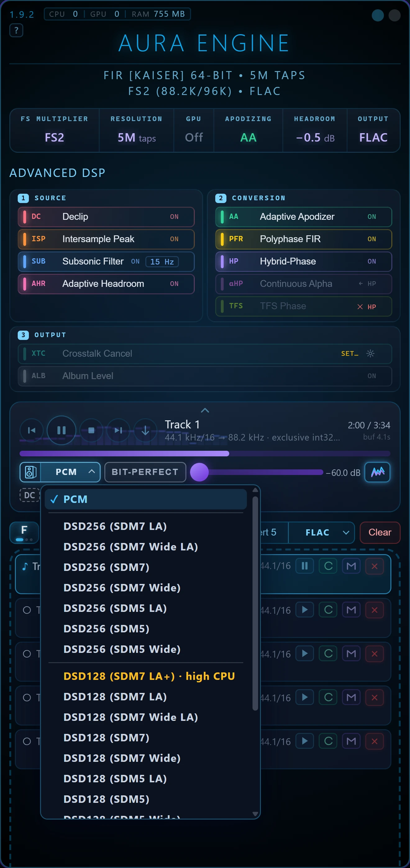
Task: Open Crosstalk Cancel settings gear icon
Action: pyautogui.click(x=370, y=354)
